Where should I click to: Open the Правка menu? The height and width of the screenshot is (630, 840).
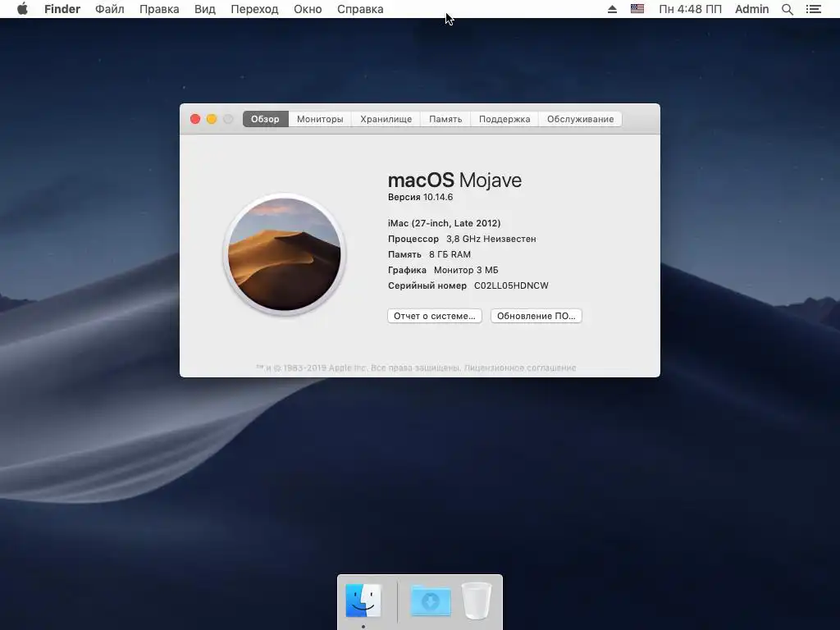click(159, 9)
